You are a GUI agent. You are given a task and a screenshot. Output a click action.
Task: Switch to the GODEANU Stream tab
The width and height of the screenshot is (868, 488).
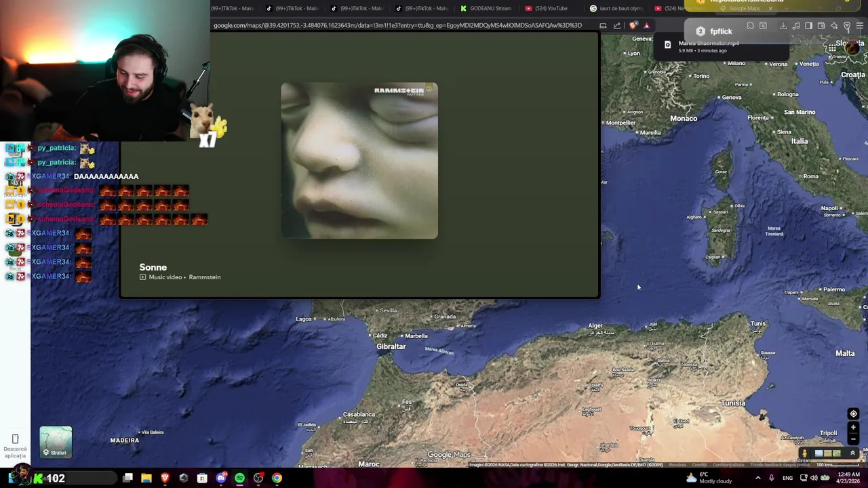[486, 8]
